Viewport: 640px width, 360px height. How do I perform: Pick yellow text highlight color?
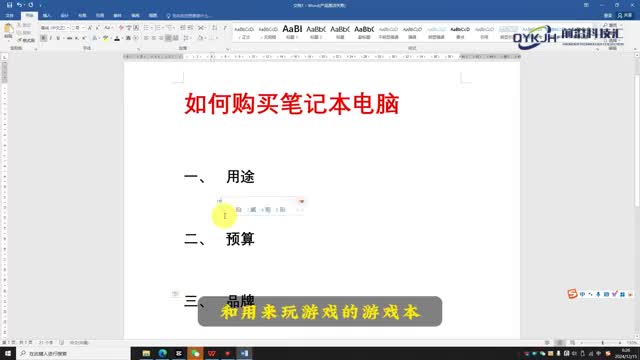click(x=105, y=38)
